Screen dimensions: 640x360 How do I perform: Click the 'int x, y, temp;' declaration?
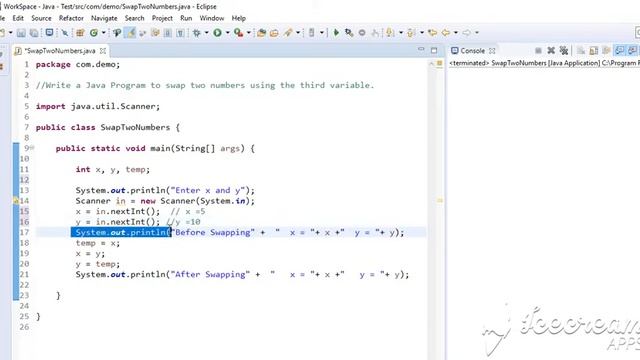pyautogui.click(x=113, y=169)
